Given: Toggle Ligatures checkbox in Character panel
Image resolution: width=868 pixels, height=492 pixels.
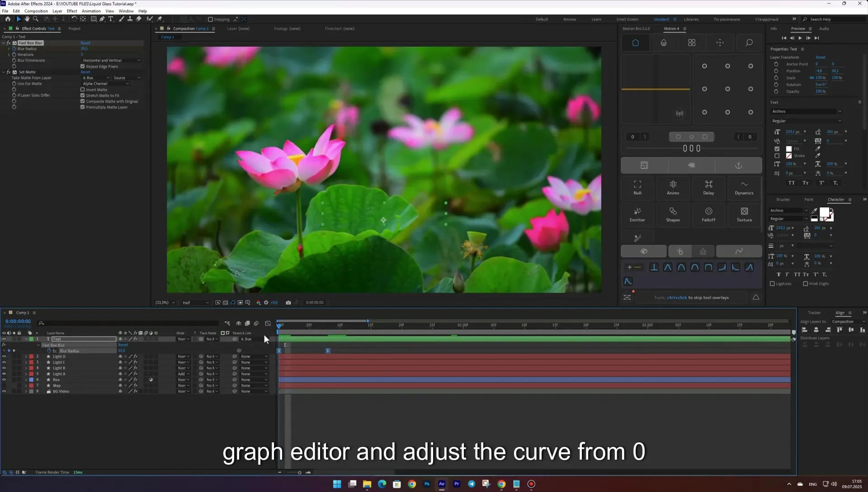Looking at the screenshot, I should tap(772, 284).
